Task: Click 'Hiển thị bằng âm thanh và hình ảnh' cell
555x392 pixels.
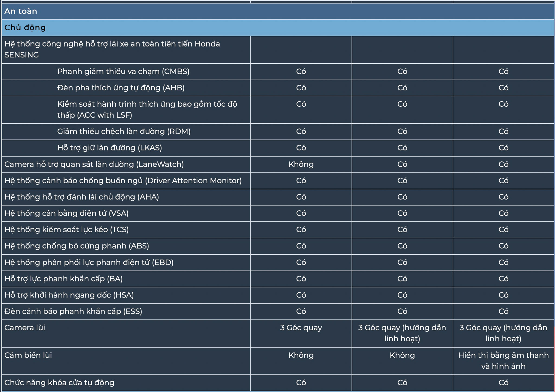Action: tap(503, 361)
